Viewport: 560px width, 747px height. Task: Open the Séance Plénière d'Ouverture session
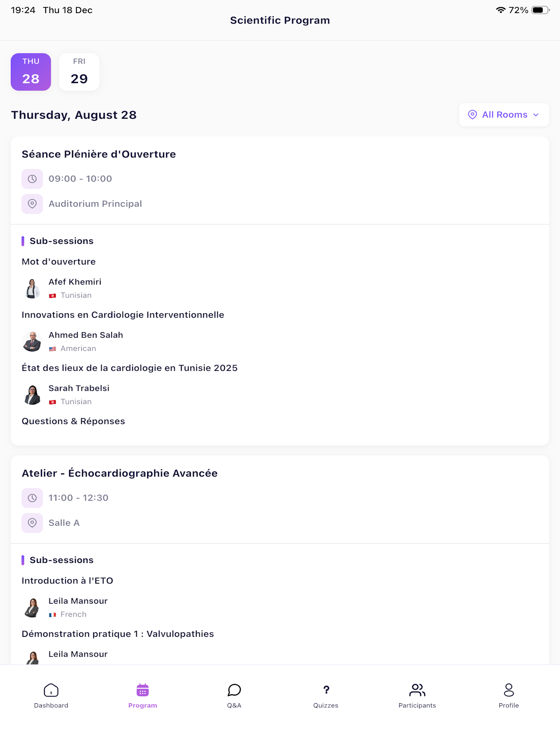tap(99, 154)
